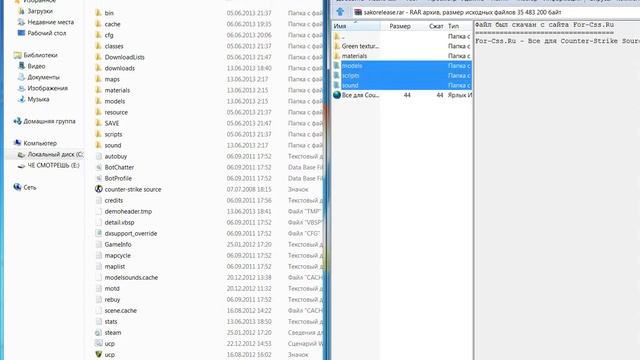The width and height of the screenshot is (640, 360).
Task: Select the scene.cache file
Action: (x=120, y=311)
